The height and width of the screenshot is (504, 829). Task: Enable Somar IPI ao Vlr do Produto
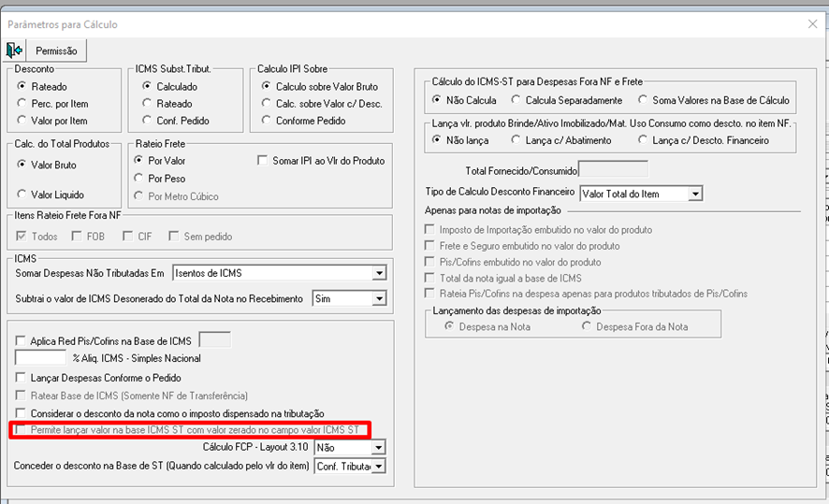[x=264, y=161]
